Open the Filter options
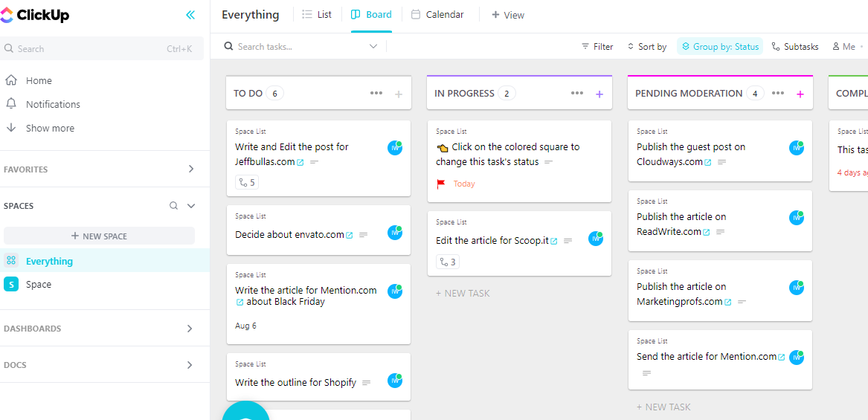Viewport: 868px width, 420px height. point(597,47)
